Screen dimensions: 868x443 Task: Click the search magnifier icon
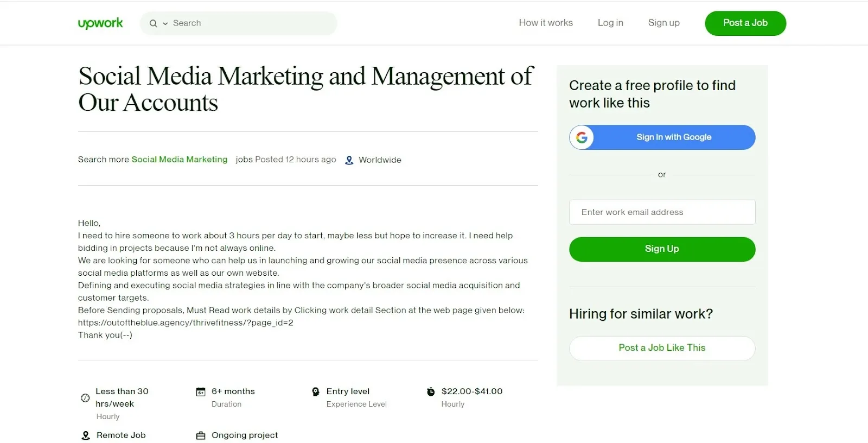tap(154, 23)
